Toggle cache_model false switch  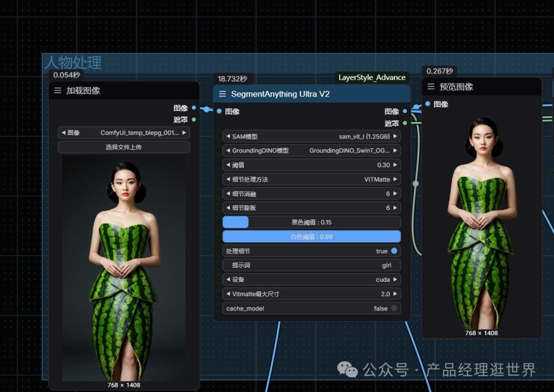394,308
